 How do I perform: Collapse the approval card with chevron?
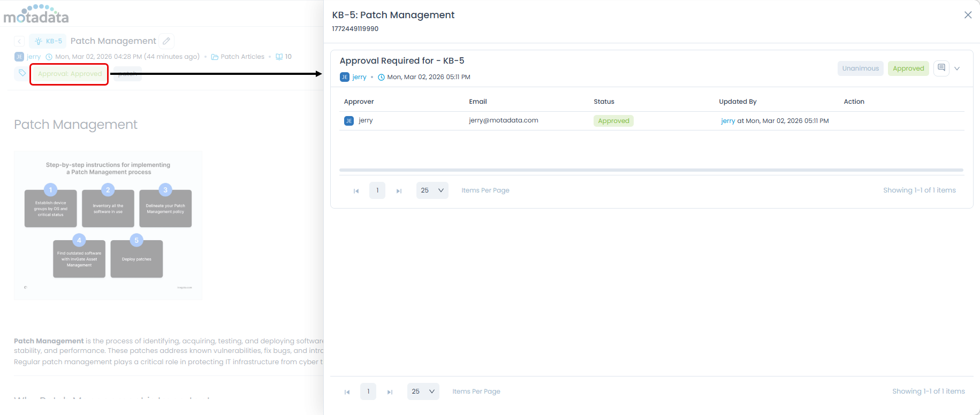pos(957,68)
